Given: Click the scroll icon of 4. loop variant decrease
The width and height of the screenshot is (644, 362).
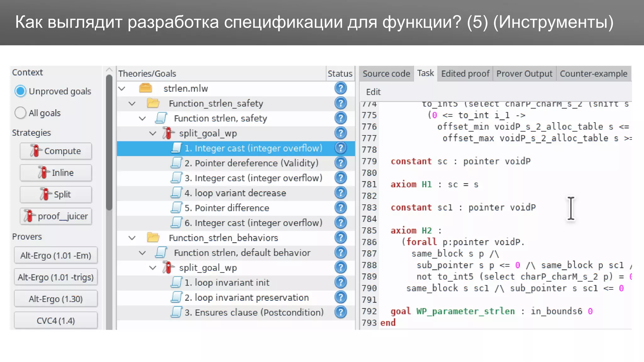Looking at the screenshot, I should [176, 193].
